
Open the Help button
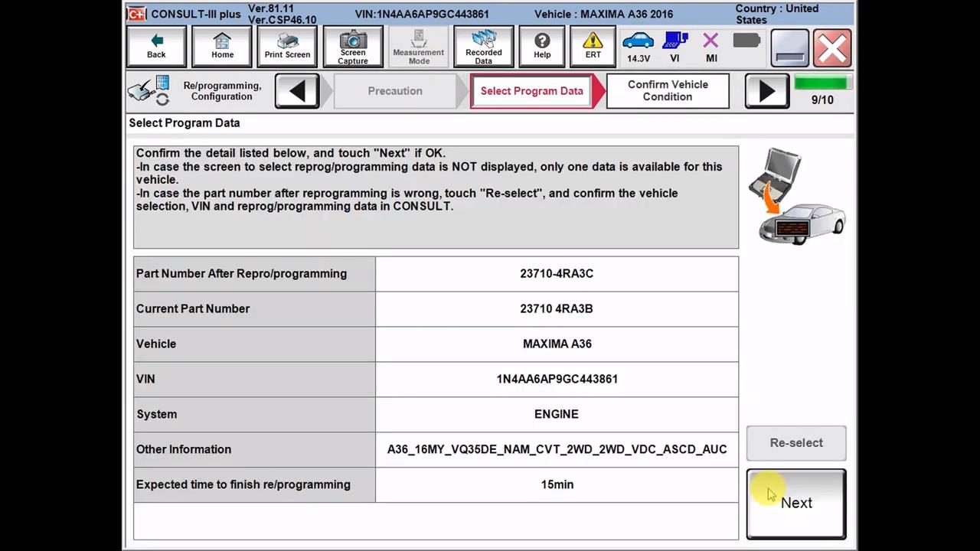[542, 47]
